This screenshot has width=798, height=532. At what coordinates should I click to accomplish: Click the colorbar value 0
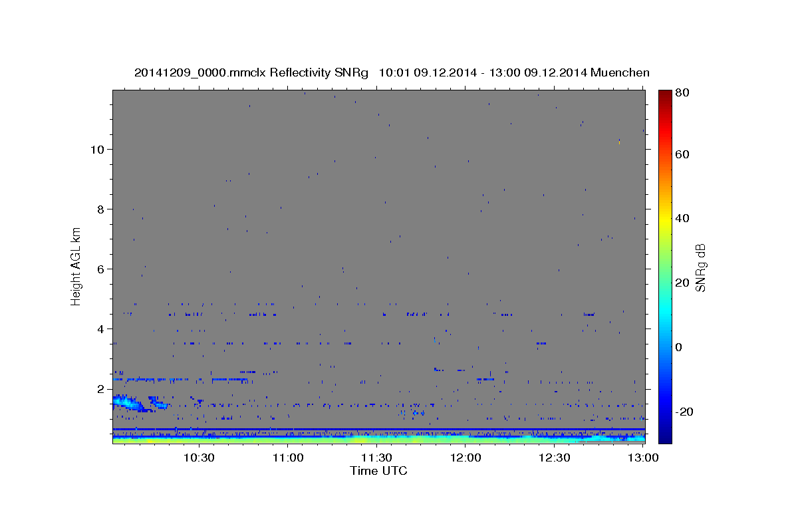tap(680, 347)
